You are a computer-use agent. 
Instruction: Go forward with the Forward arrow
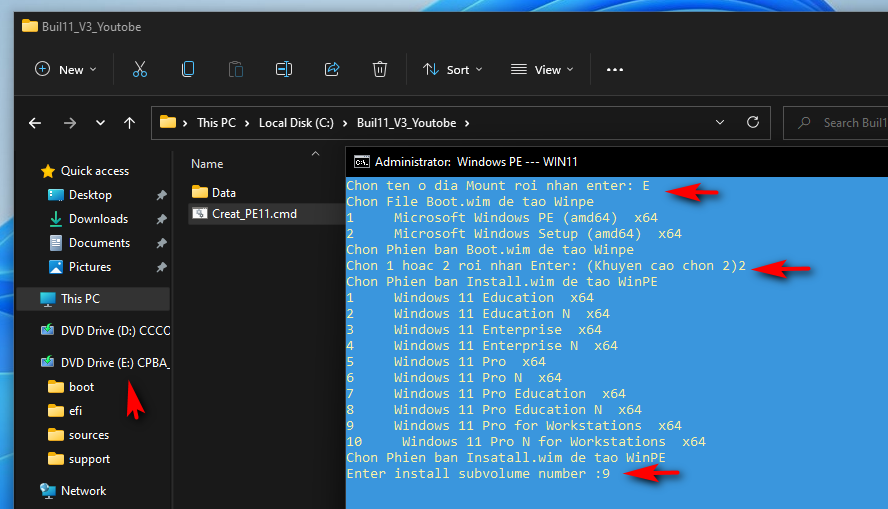pos(70,123)
